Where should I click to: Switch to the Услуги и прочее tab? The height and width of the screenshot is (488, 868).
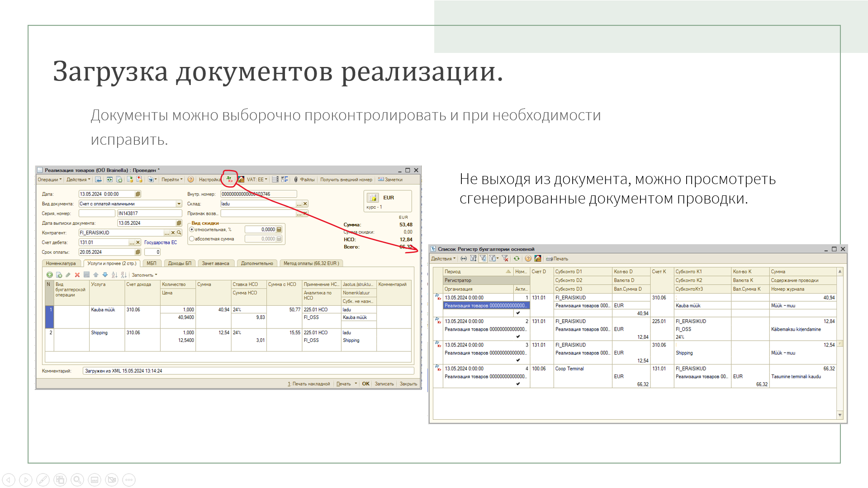pos(112,263)
